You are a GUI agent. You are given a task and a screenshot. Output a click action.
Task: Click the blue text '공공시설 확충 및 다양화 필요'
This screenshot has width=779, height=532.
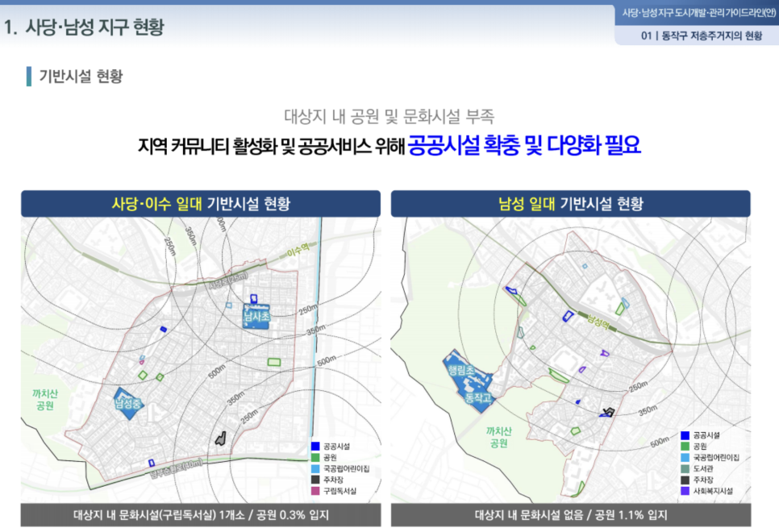524,145
